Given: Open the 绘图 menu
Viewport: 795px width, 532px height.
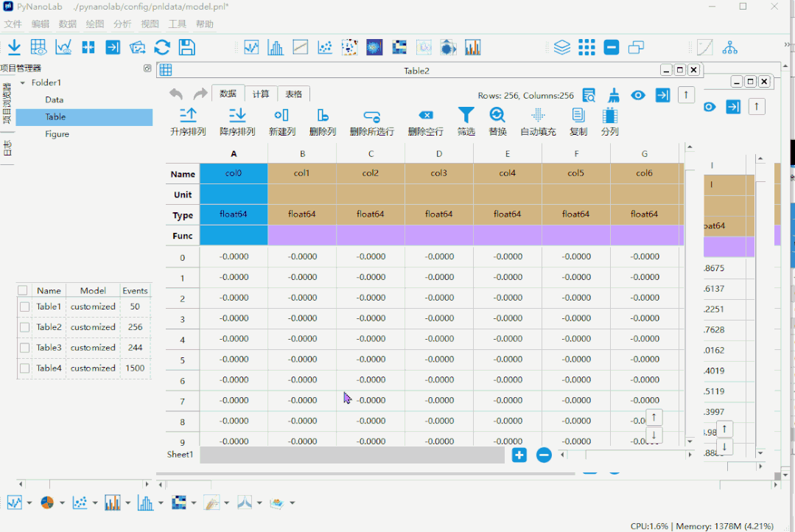Looking at the screenshot, I should tap(95, 24).
